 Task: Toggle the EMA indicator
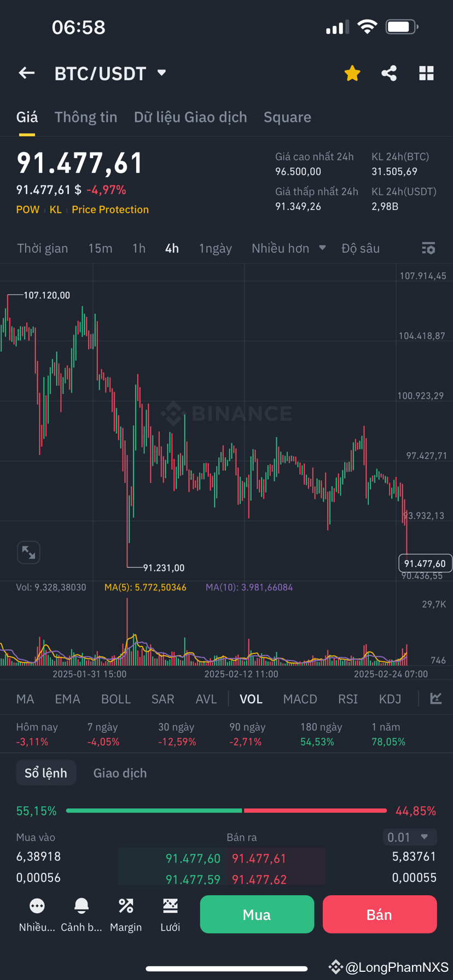pyautogui.click(x=67, y=699)
